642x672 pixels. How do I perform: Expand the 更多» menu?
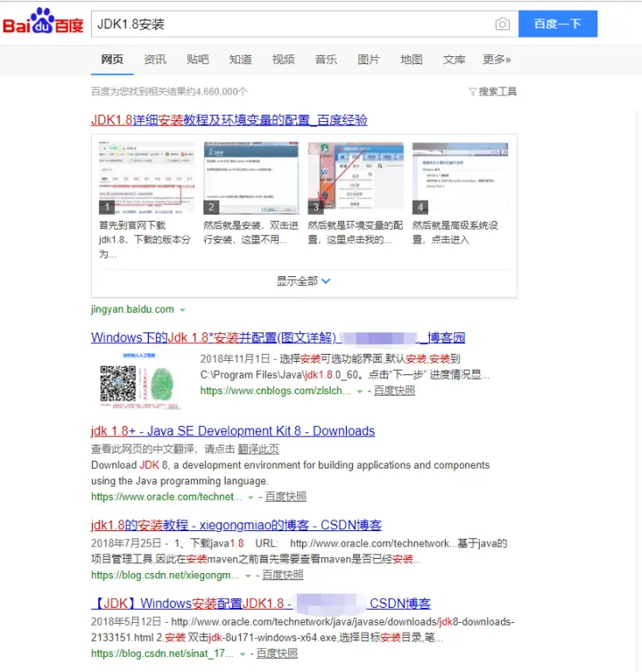click(x=497, y=60)
